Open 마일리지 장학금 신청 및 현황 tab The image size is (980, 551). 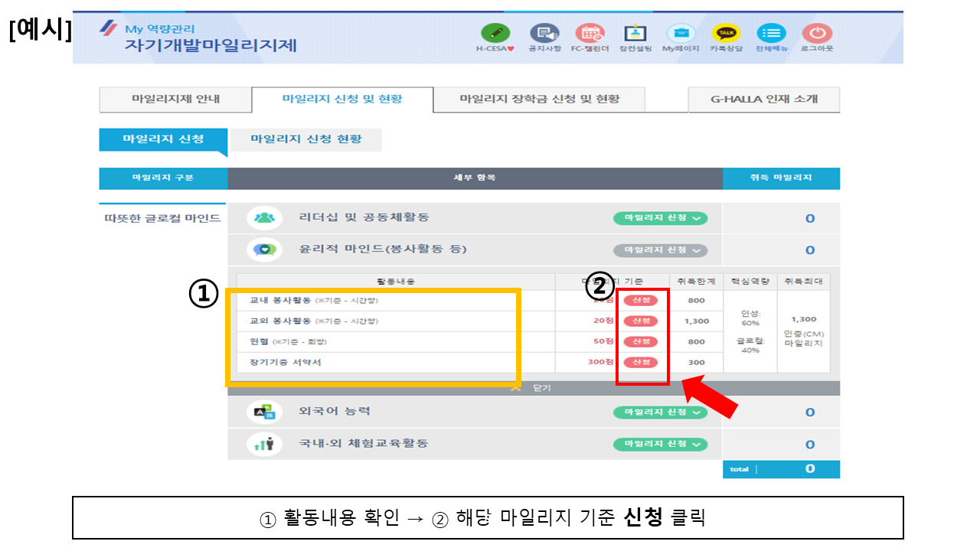539,99
